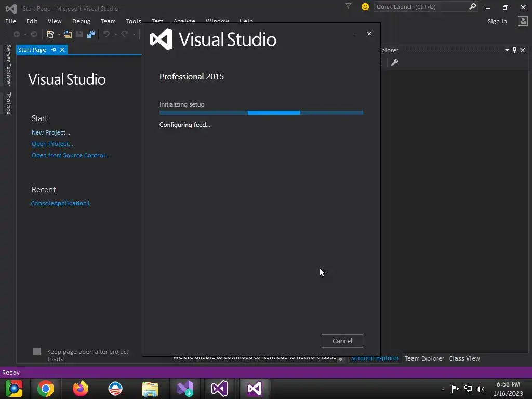The width and height of the screenshot is (532, 399).
Task: Open the File menu
Action: tap(10, 21)
